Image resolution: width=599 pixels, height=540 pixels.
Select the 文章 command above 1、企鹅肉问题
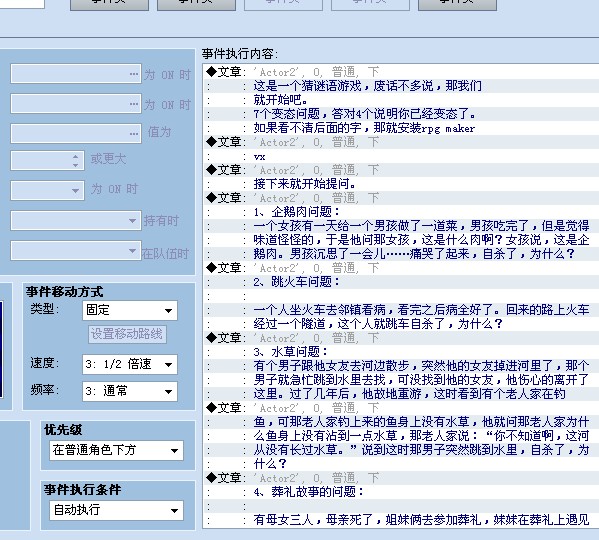pyautogui.click(x=401, y=198)
